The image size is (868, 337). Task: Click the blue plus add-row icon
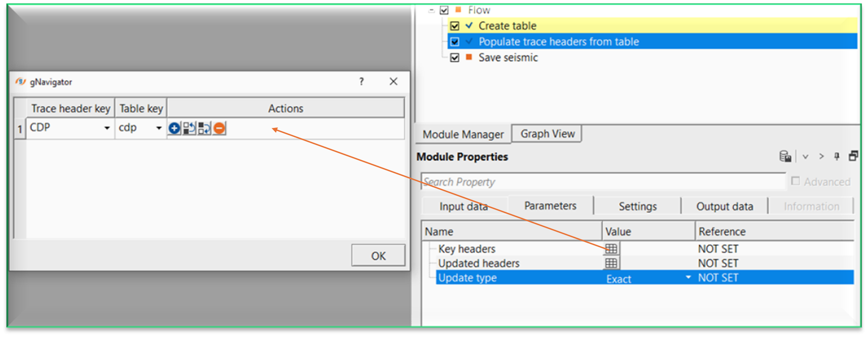click(x=174, y=128)
